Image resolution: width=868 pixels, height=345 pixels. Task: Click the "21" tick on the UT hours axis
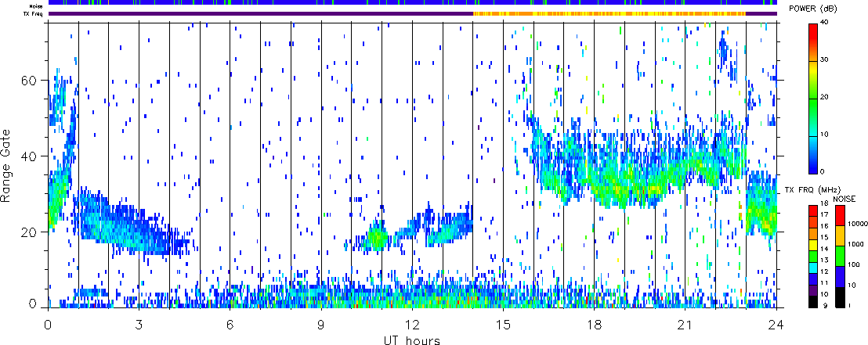click(685, 323)
